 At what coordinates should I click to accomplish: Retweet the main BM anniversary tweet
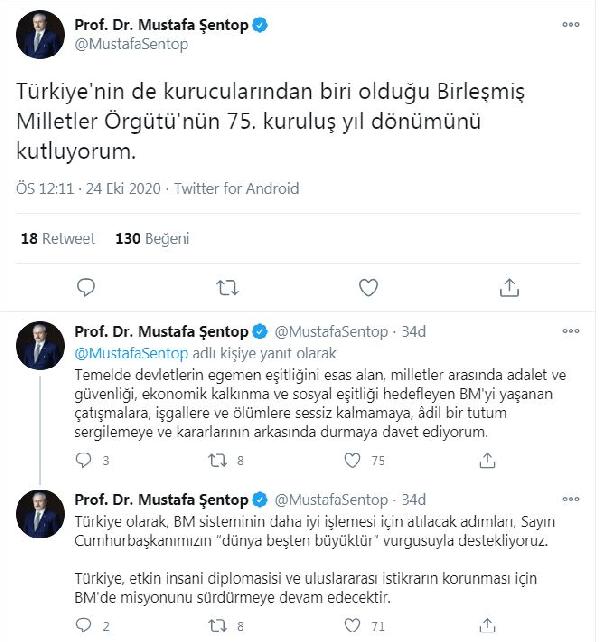pyautogui.click(x=227, y=288)
